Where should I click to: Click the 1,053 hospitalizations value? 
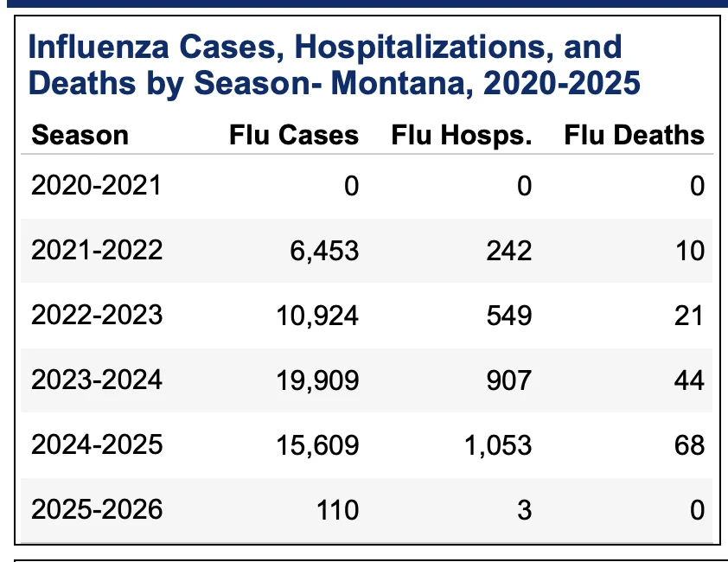coord(498,445)
